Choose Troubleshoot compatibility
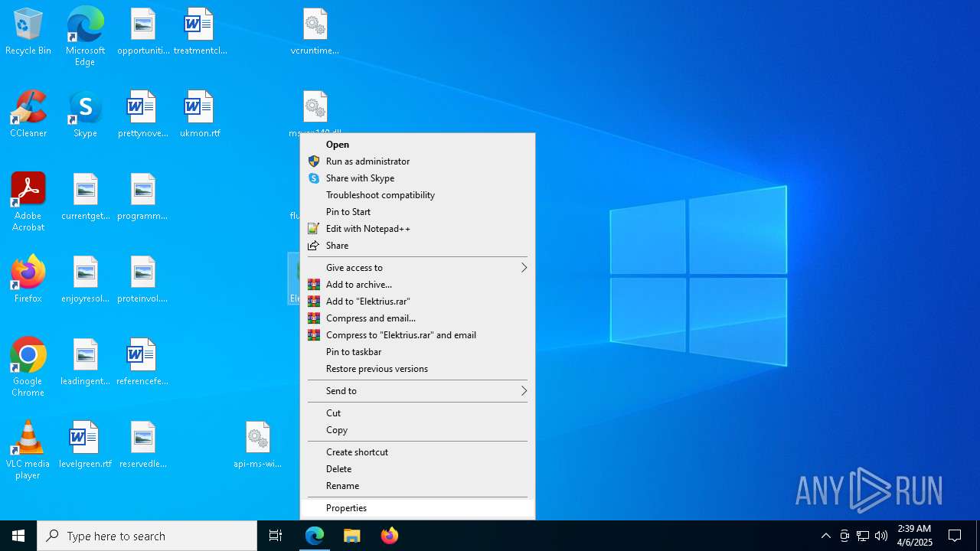 [417, 195]
